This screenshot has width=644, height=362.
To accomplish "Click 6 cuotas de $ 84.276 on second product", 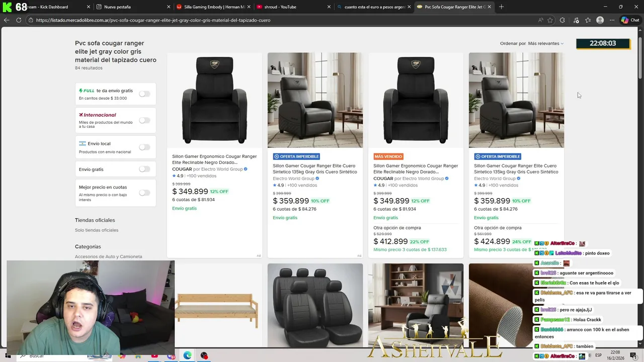I will (294, 209).
